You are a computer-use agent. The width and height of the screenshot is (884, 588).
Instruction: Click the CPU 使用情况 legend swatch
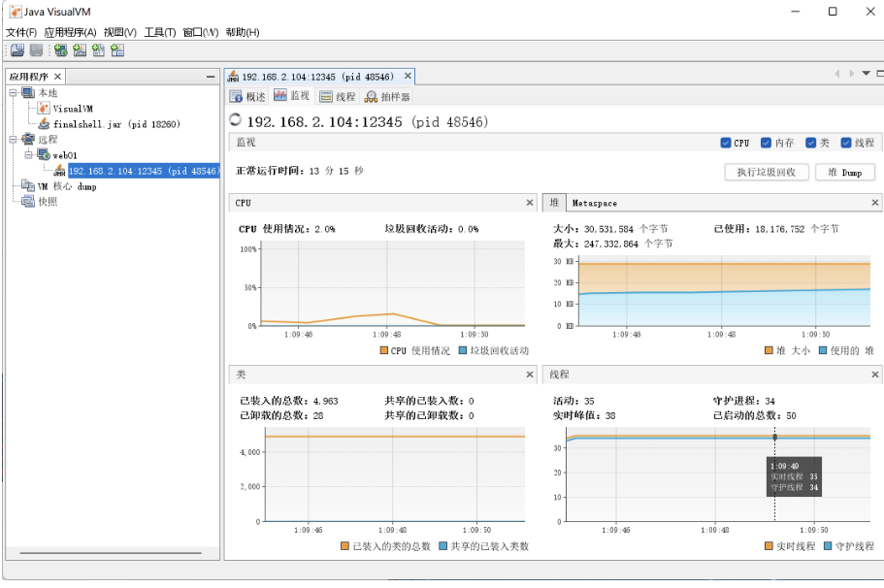pyautogui.click(x=384, y=350)
